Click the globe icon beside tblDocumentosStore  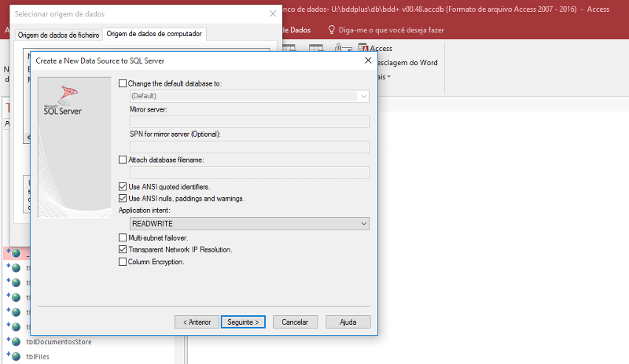pos(16,342)
